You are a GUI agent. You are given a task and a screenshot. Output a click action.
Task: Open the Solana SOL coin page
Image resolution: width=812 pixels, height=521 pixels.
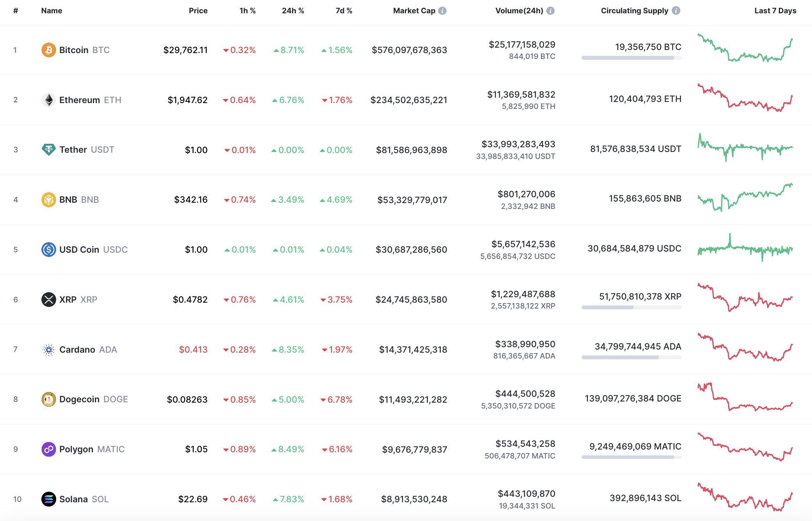[73, 499]
